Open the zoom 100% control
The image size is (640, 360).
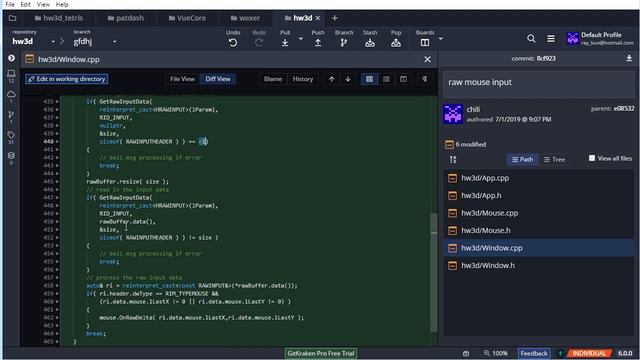click(496, 353)
